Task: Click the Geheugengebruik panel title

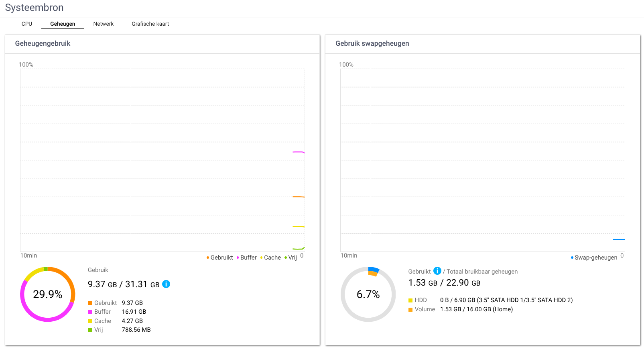Action: (x=43, y=43)
